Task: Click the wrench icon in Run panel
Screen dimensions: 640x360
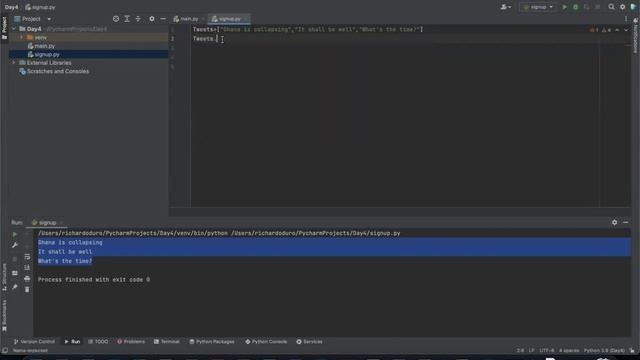Action: 15,245
